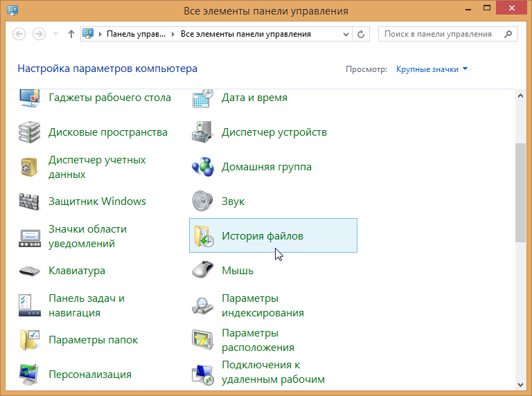Viewport: 532px width, 396px height.
Task: Open the Диспетчер учетных данных link
Action: [97, 167]
